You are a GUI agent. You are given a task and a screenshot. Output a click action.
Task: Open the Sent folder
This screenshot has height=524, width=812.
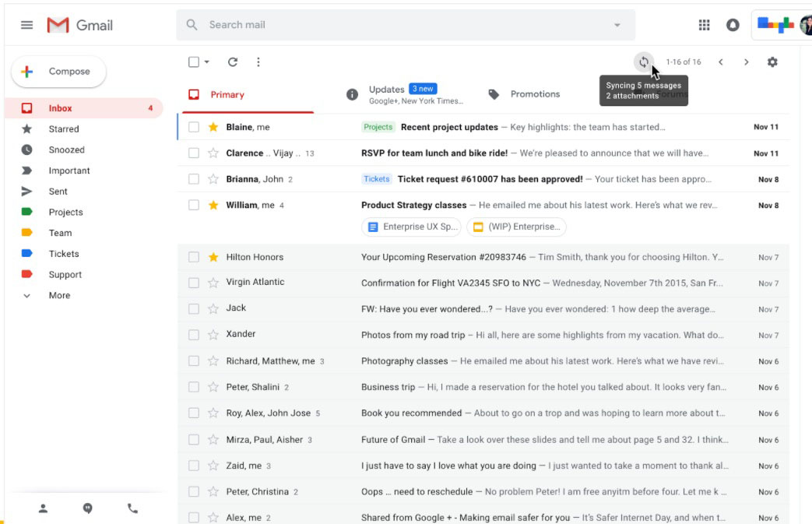pyautogui.click(x=58, y=191)
